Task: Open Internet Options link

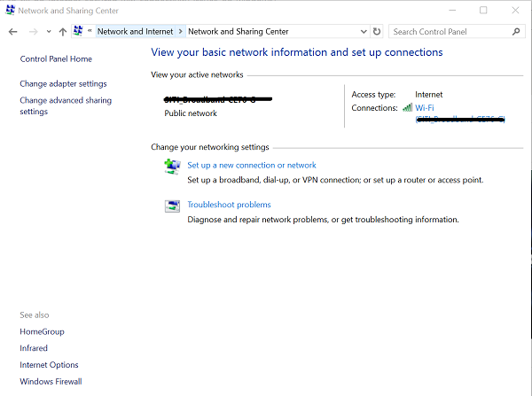Action: 49,365
